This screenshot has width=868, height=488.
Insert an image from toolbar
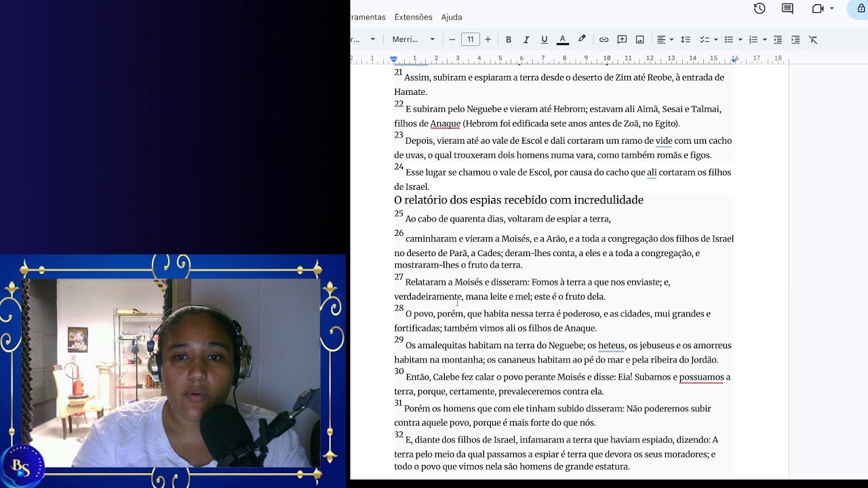(639, 39)
